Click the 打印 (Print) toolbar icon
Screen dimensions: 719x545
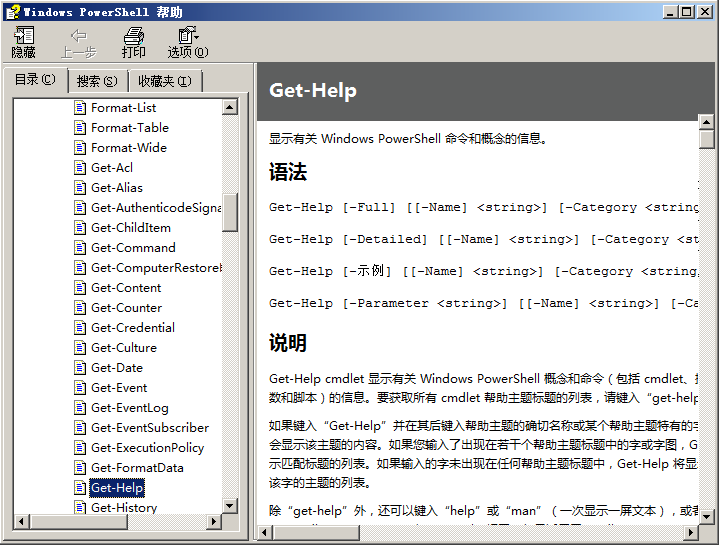pyautogui.click(x=133, y=42)
